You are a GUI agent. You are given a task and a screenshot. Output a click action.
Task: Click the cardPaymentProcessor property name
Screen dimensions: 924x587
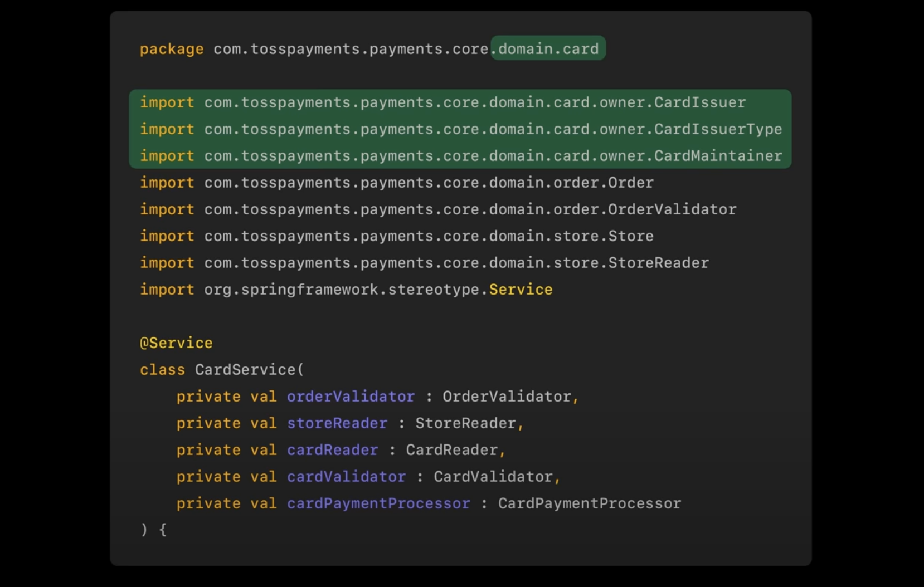[x=378, y=503]
